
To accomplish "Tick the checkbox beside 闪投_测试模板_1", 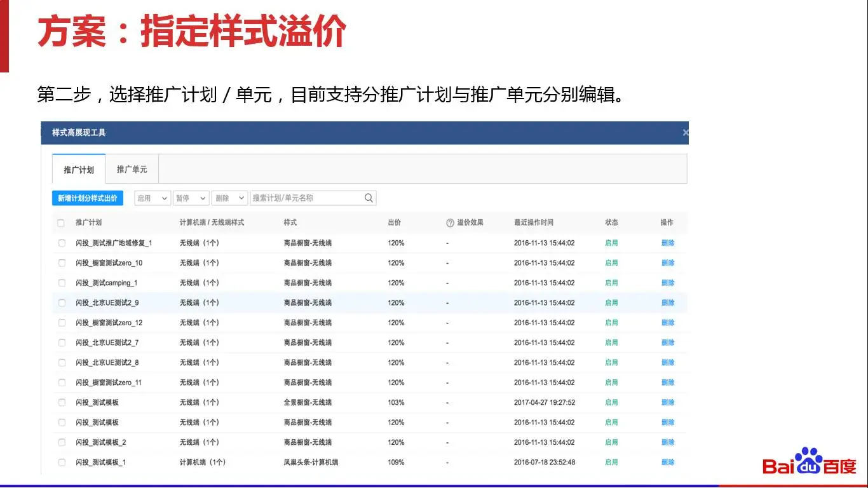I will 62,463.
